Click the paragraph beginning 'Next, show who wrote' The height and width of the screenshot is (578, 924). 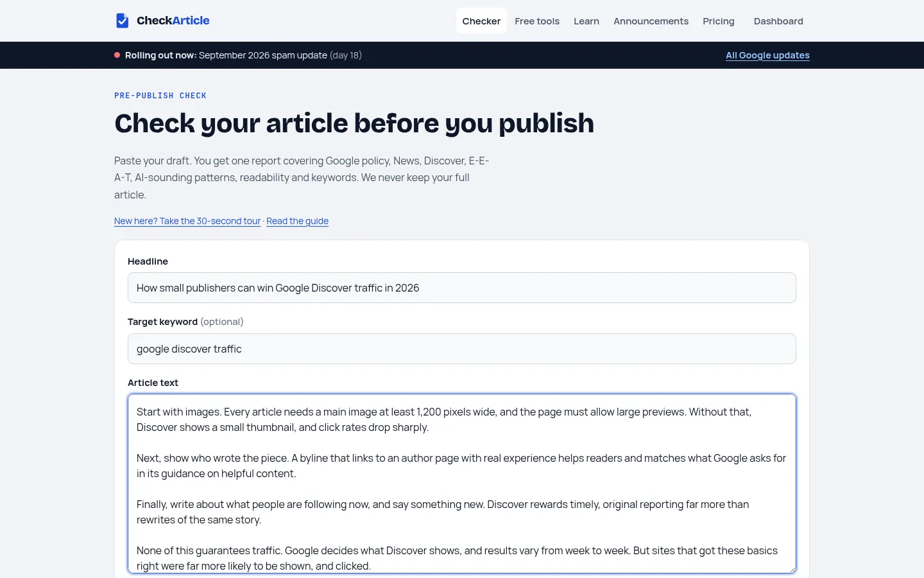[461, 466]
